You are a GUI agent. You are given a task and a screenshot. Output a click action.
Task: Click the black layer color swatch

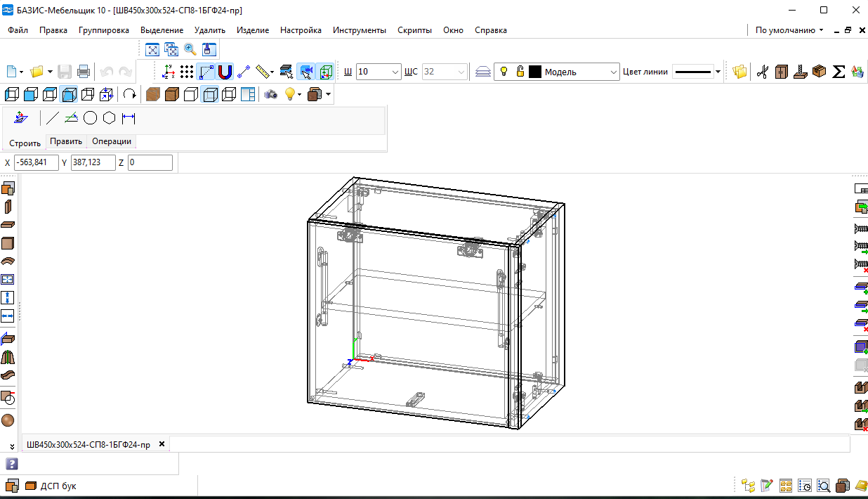pos(535,72)
